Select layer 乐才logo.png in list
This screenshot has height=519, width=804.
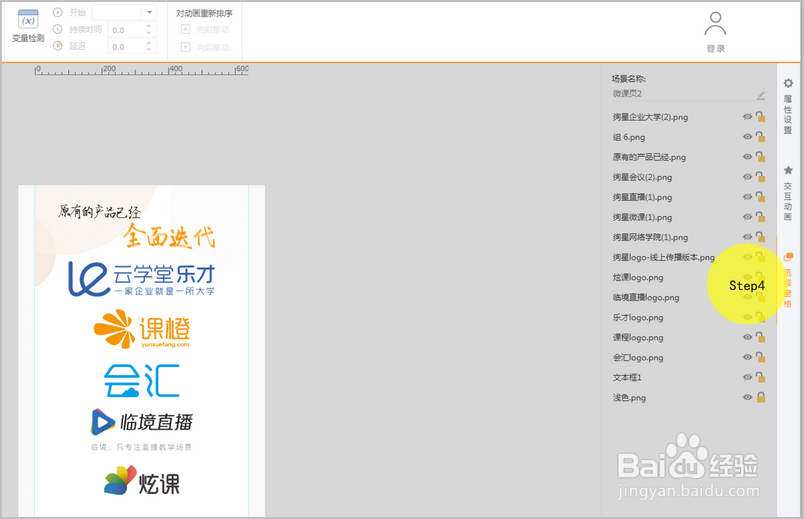coord(638,317)
